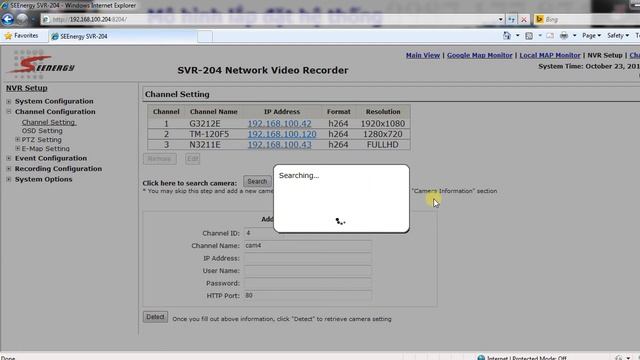Open OSD Setting in sidebar
Screen dimensions: 640x360
42,131
